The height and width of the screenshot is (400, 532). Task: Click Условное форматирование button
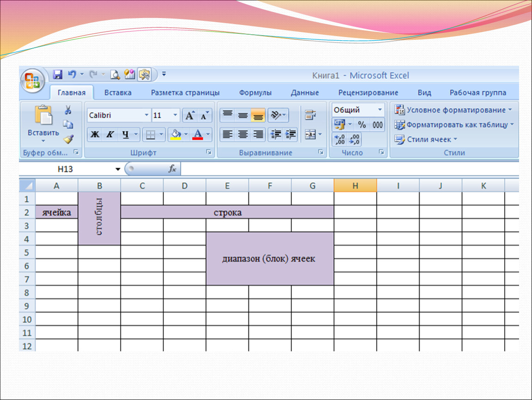point(453,110)
